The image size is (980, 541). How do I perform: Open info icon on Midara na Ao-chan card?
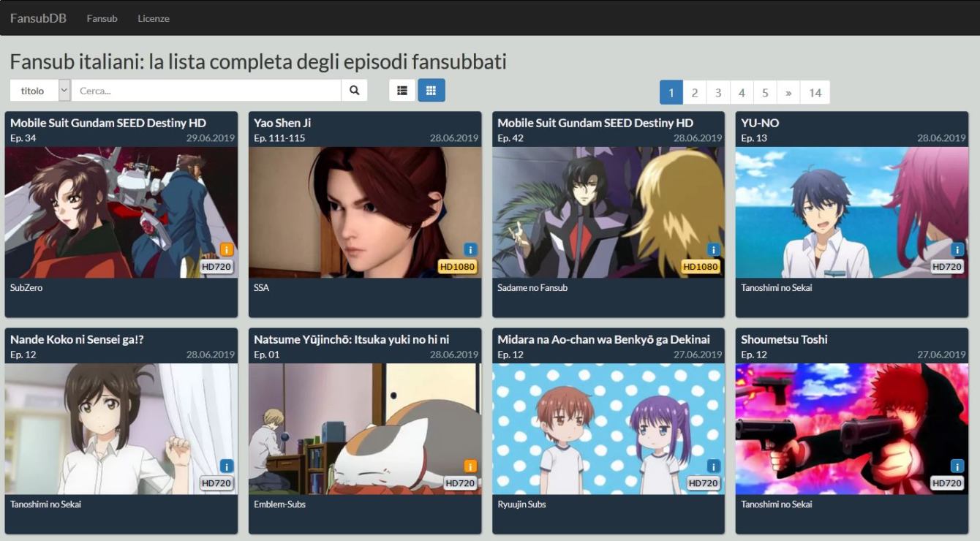(714, 466)
